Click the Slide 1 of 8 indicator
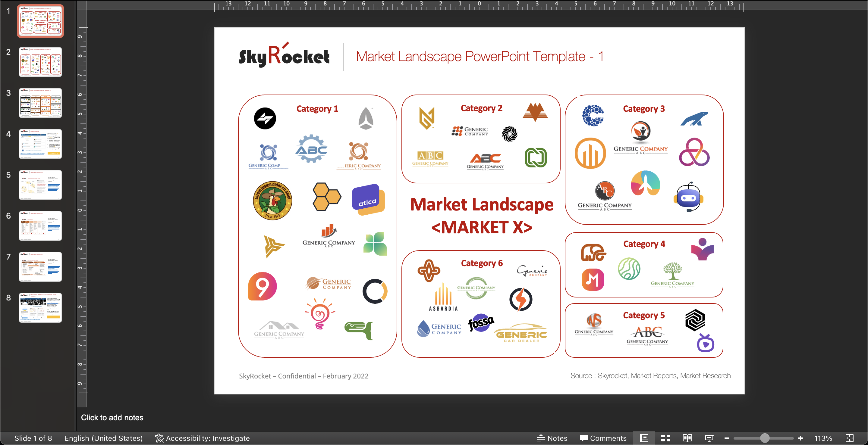This screenshot has height=445, width=868. 33,438
